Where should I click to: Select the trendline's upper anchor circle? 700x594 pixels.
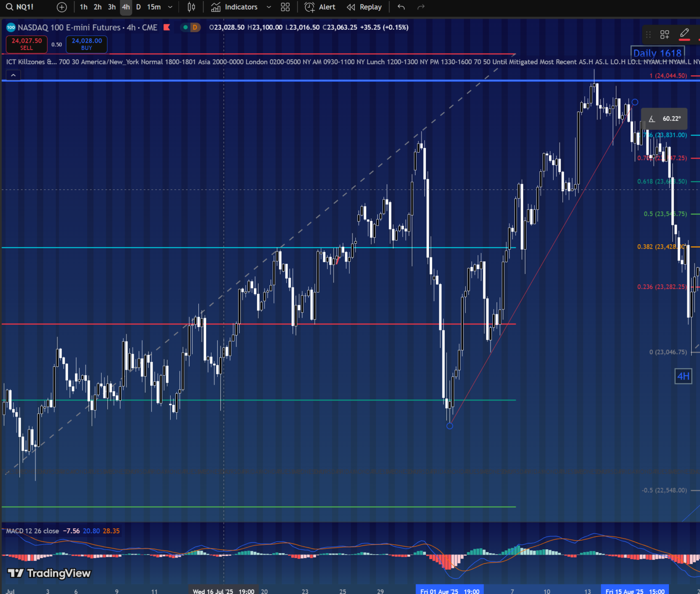pos(635,102)
